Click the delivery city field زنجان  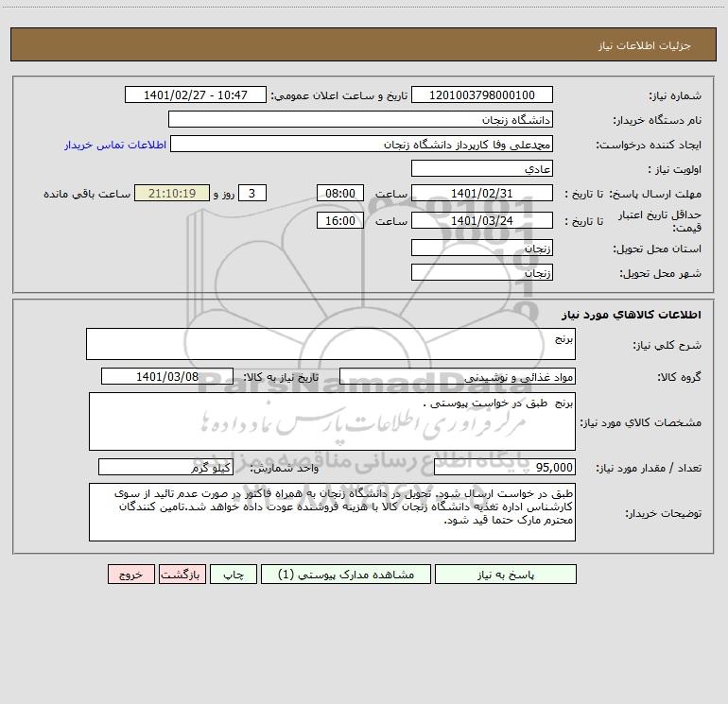pyautogui.click(x=482, y=272)
